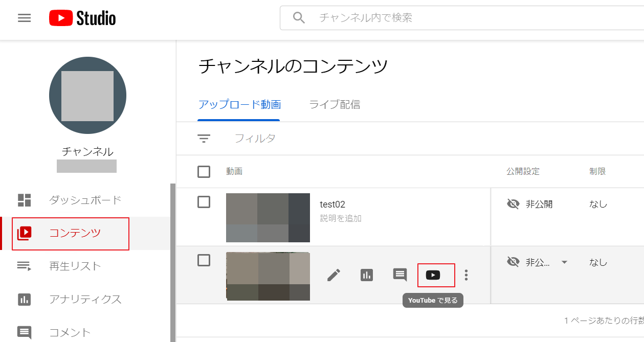Viewport: 644px width, 342px height.
Task: Open the test02 video thumbnail
Action: [268, 217]
